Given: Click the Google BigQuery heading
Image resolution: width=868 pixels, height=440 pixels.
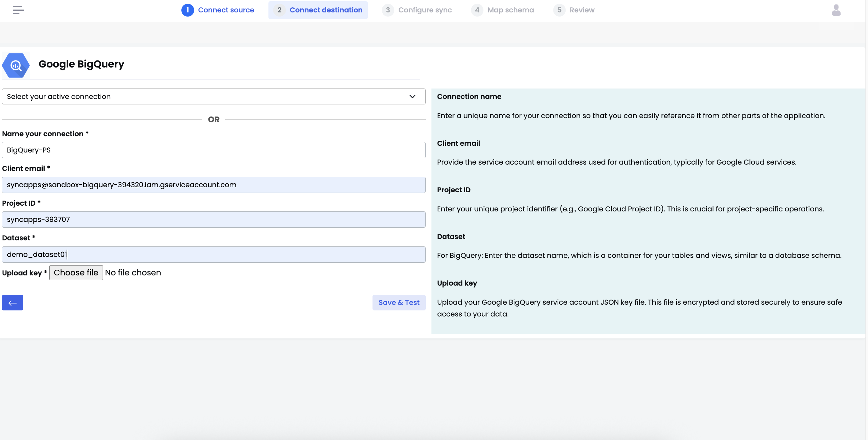Looking at the screenshot, I should [x=82, y=64].
